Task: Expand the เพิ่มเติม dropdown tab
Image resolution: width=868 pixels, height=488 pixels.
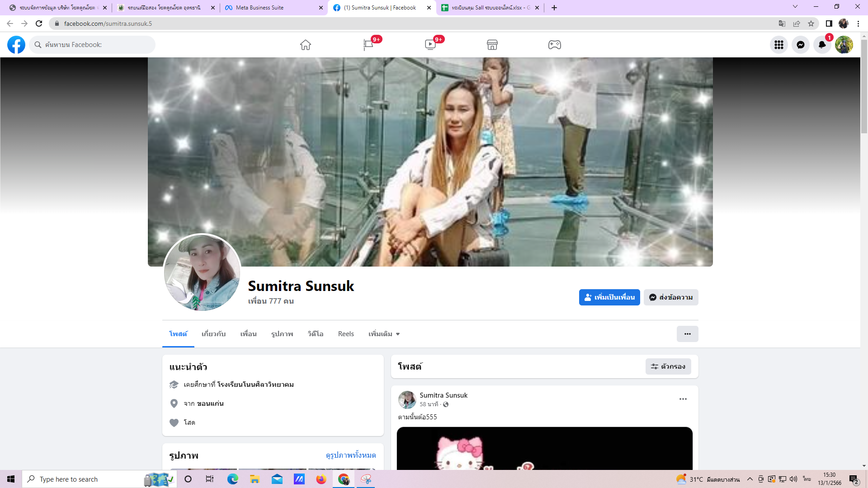Action: 384,334
